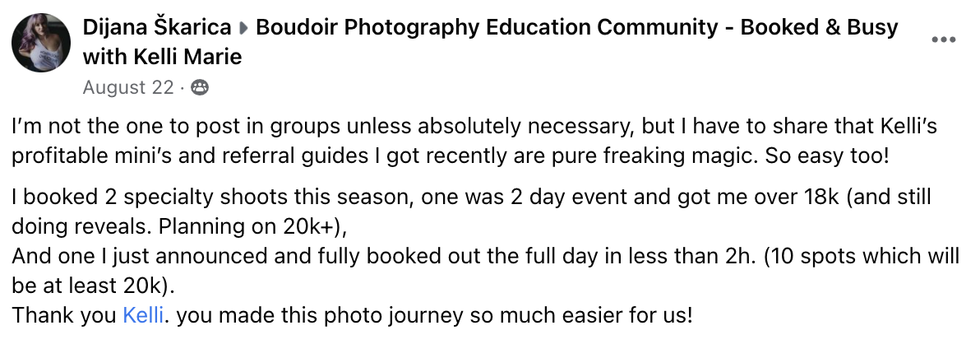Click the line starting "And one I just announced"

click(485, 257)
